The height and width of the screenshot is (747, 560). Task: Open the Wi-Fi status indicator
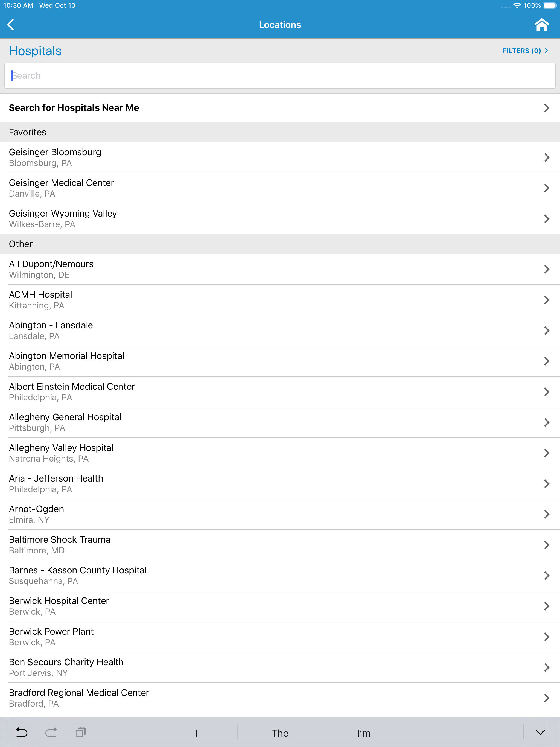(517, 5)
